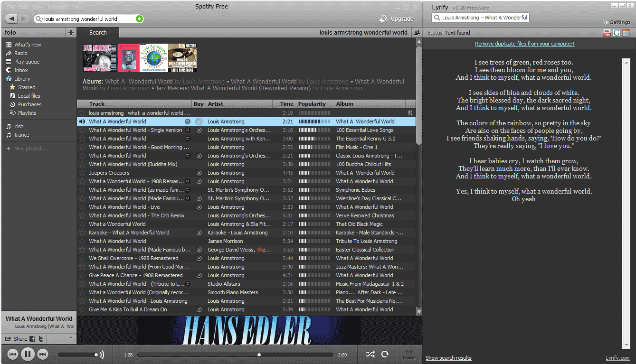Toggle repeat mode
The image size is (636, 364).
pos(385,354)
